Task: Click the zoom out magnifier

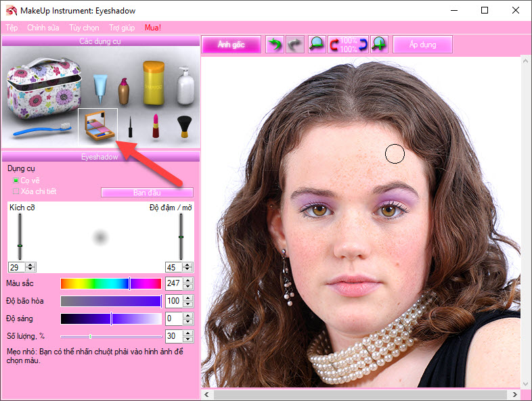Action: point(317,45)
